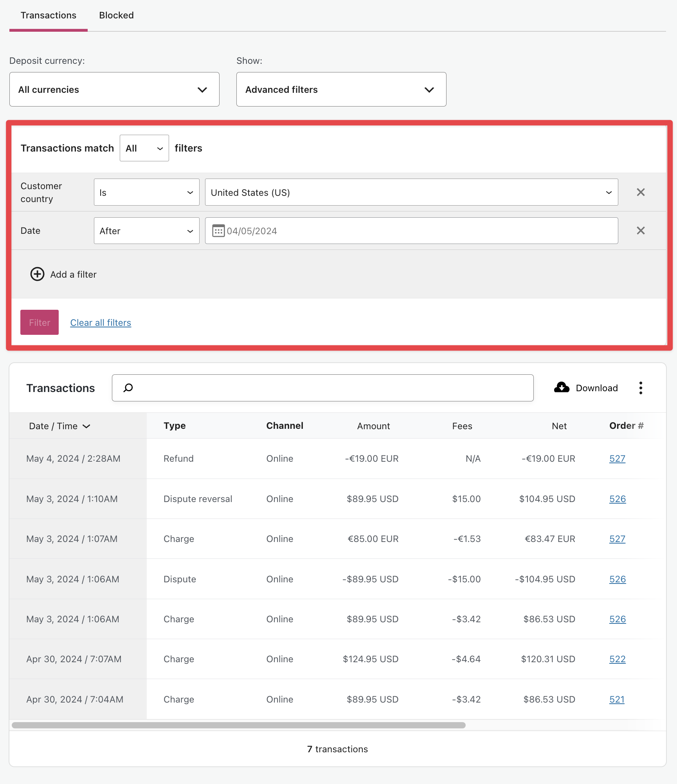Remove the Date filter with its X
677x784 pixels.
(641, 231)
